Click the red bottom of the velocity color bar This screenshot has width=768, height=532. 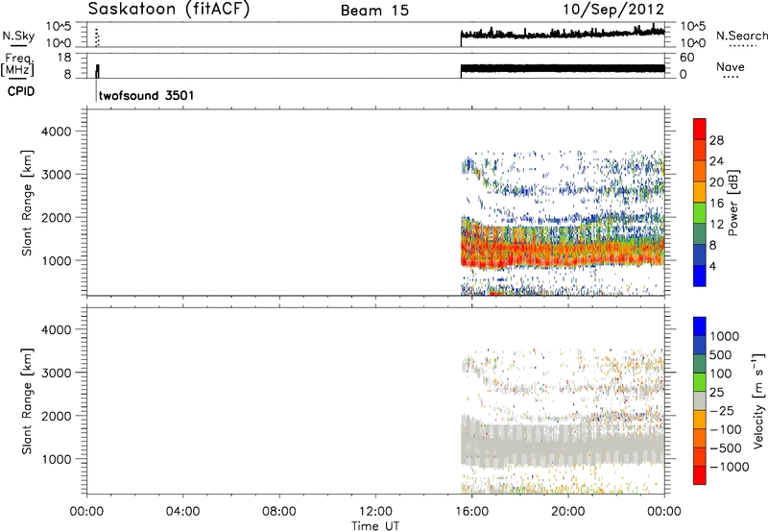click(700, 475)
